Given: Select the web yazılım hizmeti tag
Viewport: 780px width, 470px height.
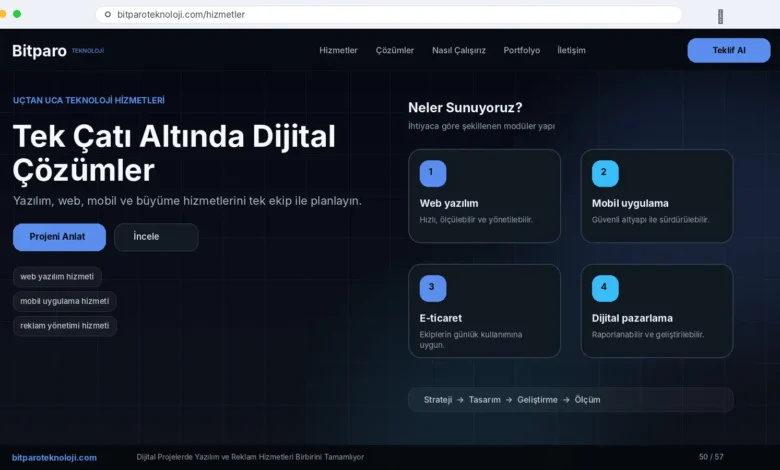Looking at the screenshot, I should coord(57,277).
